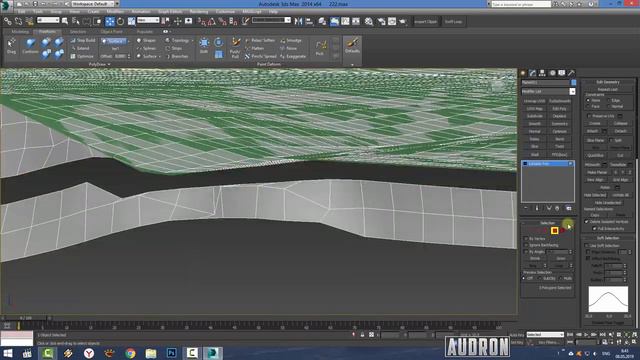This screenshot has width=640, height=360.
Task: Click the Render Setup icon
Action: click(x=381, y=21)
